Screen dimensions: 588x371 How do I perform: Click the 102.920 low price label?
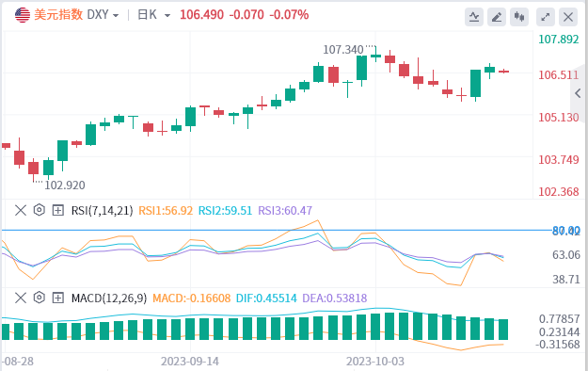tap(65, 185)
